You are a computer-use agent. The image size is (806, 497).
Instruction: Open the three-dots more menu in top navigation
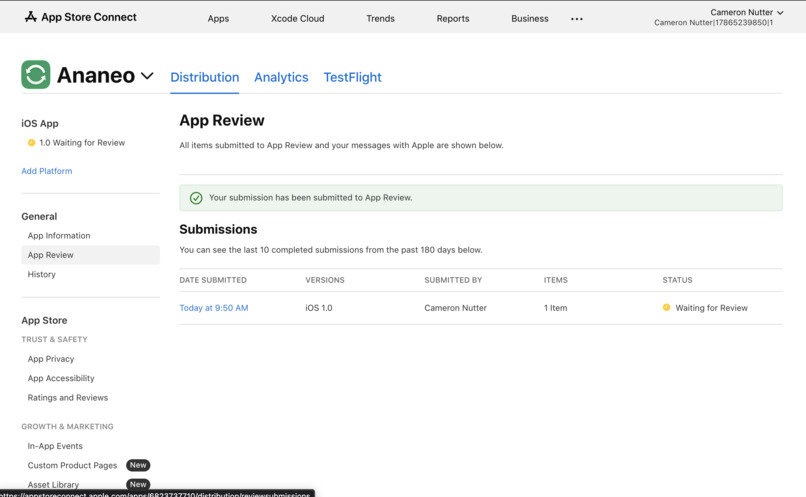577,19
